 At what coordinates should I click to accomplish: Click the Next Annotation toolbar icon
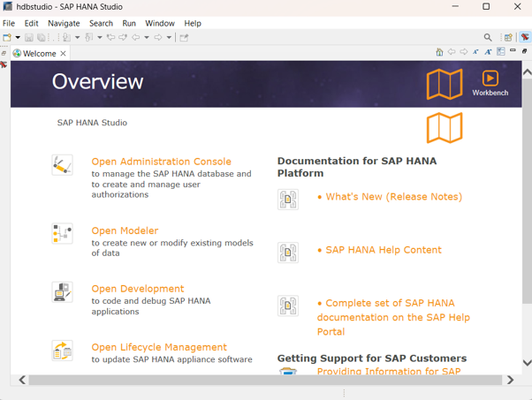[x=67, y=37]
